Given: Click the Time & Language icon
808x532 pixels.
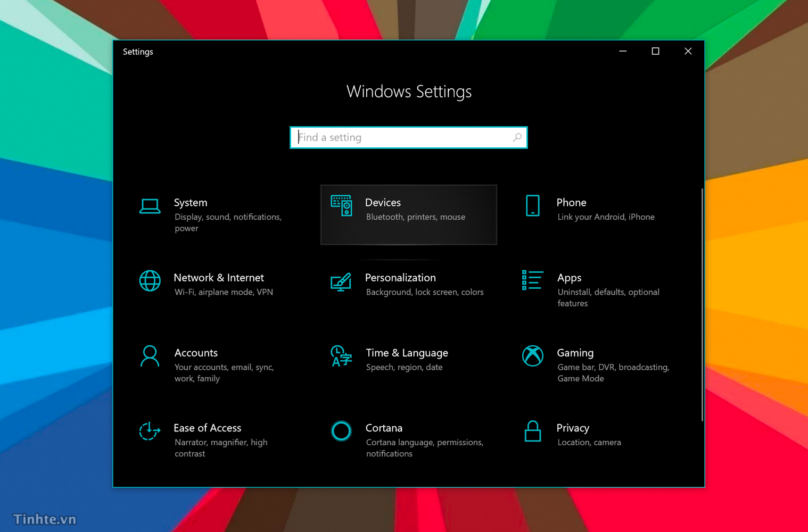Looking at the screenshot, I should point(341,356).
